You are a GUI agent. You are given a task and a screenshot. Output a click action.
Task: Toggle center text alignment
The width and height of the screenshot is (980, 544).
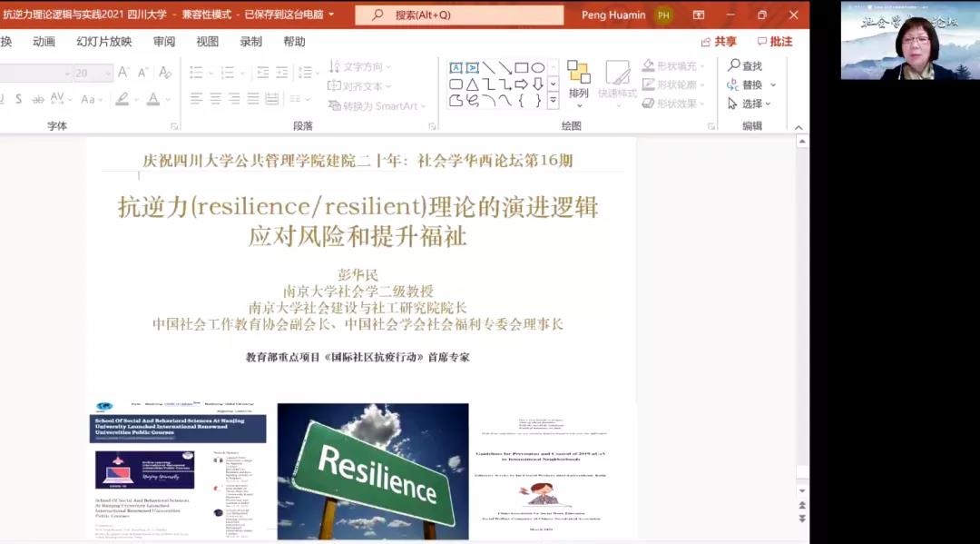pos(214,99)
